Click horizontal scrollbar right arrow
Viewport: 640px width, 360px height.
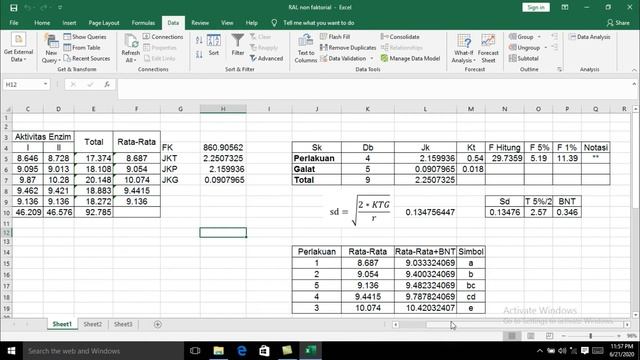pyautogui.click(x=627, y=324)
